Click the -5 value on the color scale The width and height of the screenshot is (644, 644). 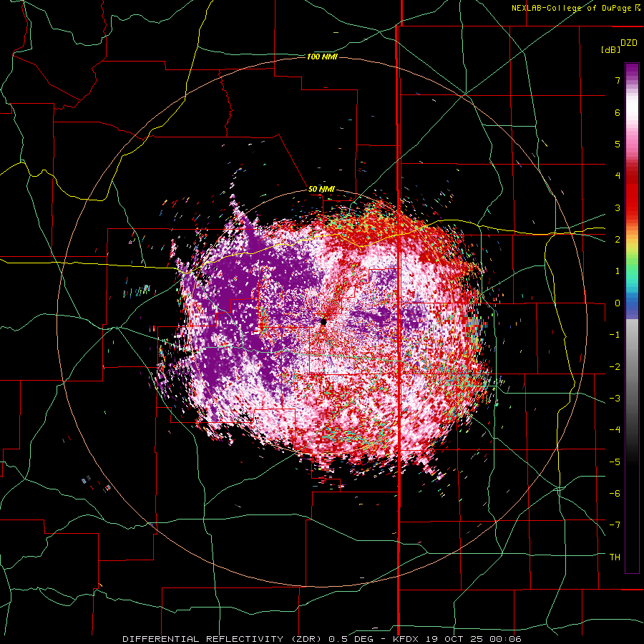click(615, 462)
